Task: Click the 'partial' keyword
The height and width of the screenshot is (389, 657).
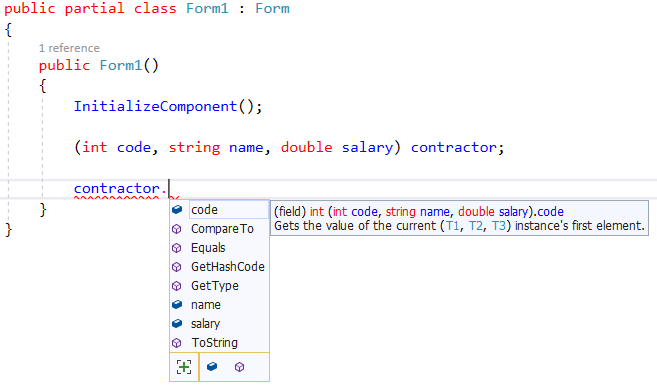Action: pyautogui.click(x=95, y=9)
